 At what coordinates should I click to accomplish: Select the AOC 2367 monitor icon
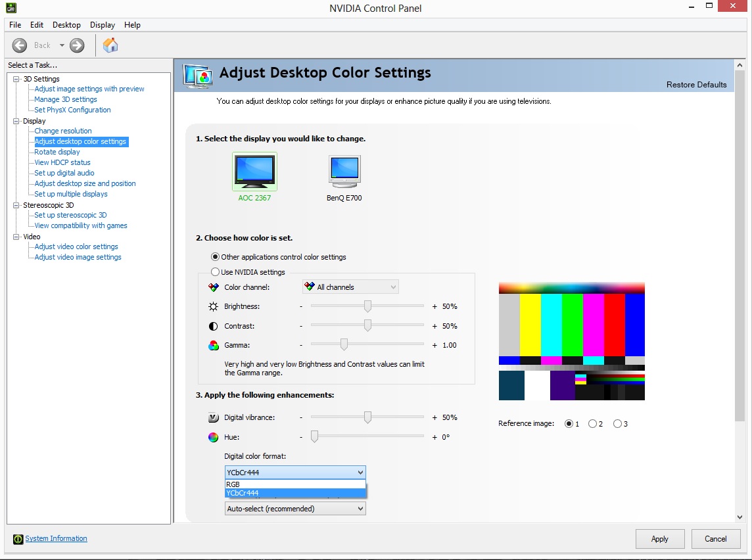[x=254, y=171]
